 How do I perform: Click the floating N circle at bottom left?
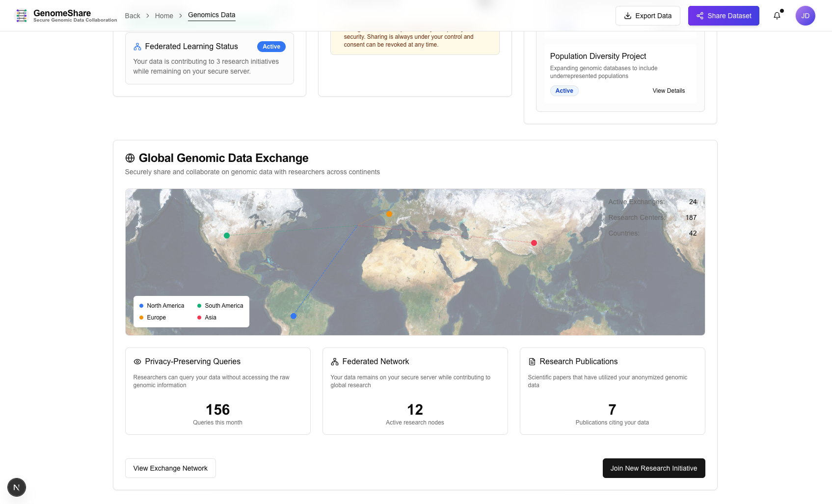(x=17, y=487)
